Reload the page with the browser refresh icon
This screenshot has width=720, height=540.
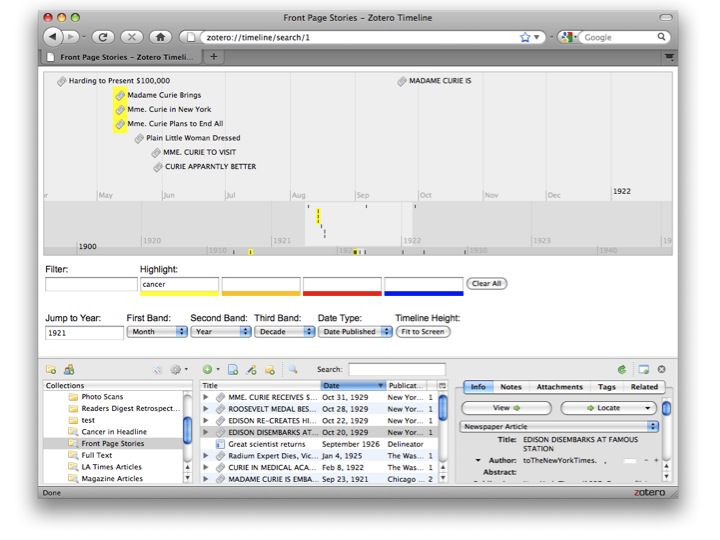click(103, 37)
